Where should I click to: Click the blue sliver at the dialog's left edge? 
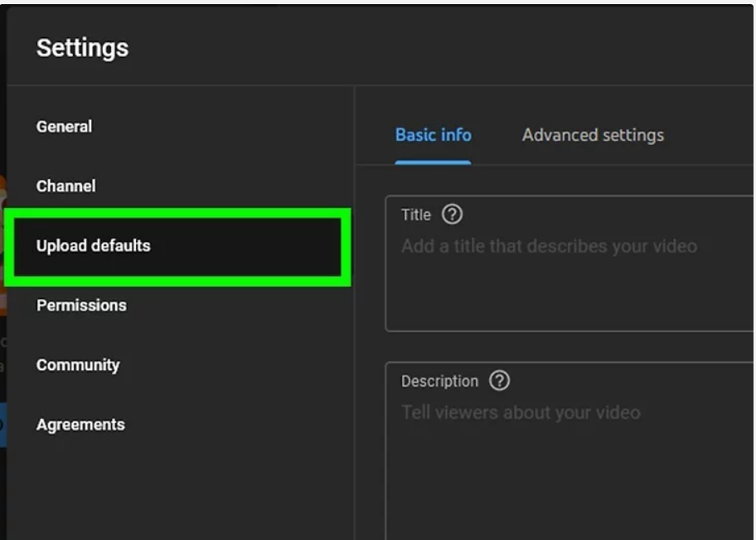click(2, 426)
